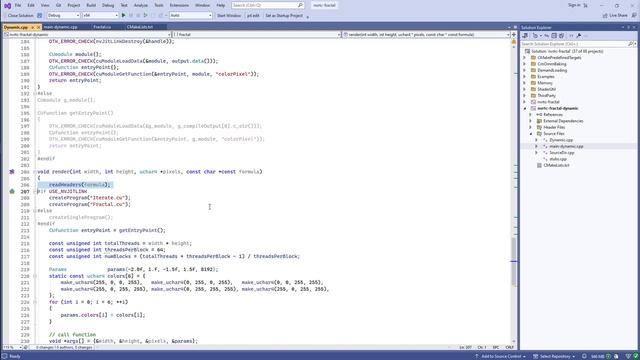The image size is (640, 360).
Task: Collapse the nvrtc-fractal-dynamic project
Action: [x=525, y=109]
